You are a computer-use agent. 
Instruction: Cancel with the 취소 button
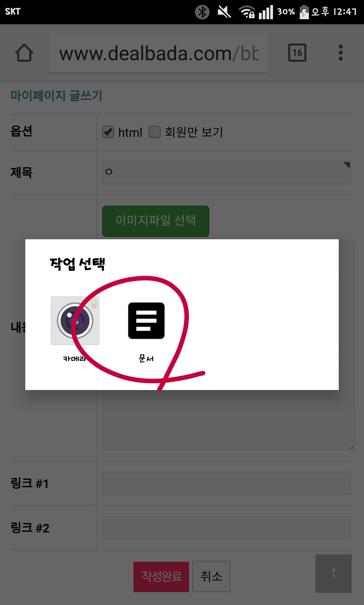[211, 576]
